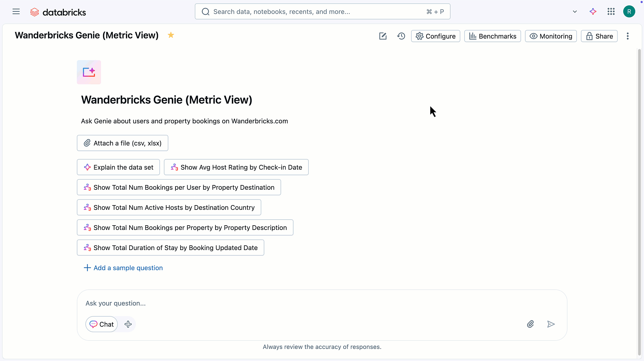This screenshot has height=361, width=644.
Task: Click the paperclip attach icon in chat box
Action: click(x=530, y=324)
